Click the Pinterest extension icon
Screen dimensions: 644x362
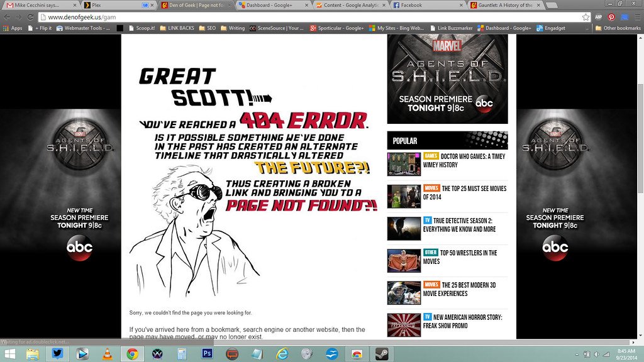[611, 17]
